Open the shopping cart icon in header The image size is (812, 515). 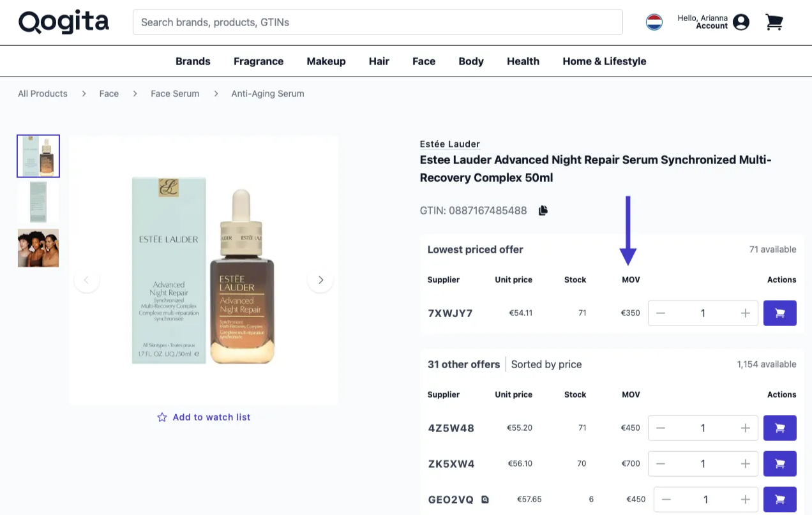774,22
